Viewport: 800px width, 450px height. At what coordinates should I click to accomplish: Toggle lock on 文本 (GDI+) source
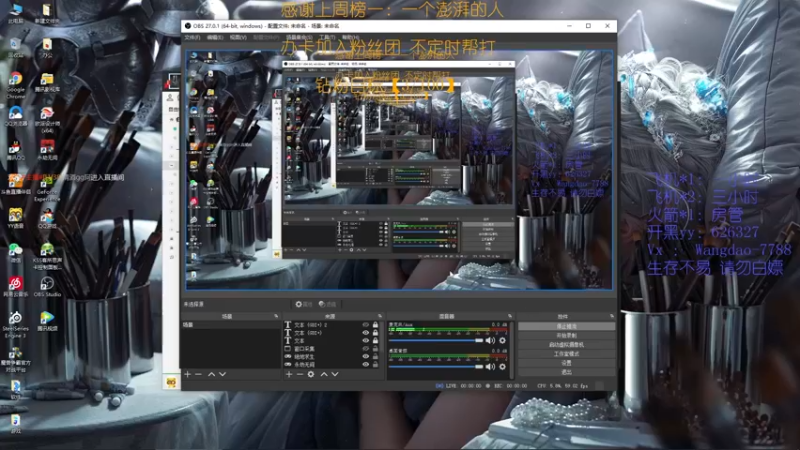376,333
